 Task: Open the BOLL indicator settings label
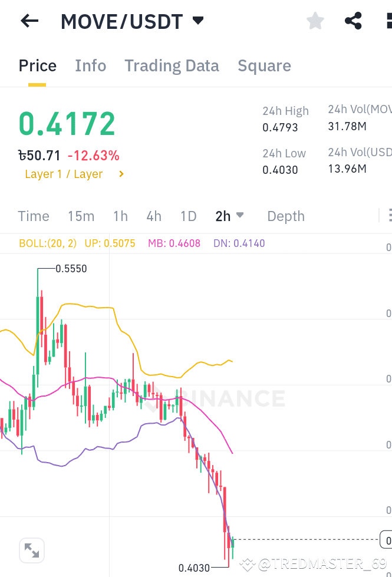[x=48, y=243]
